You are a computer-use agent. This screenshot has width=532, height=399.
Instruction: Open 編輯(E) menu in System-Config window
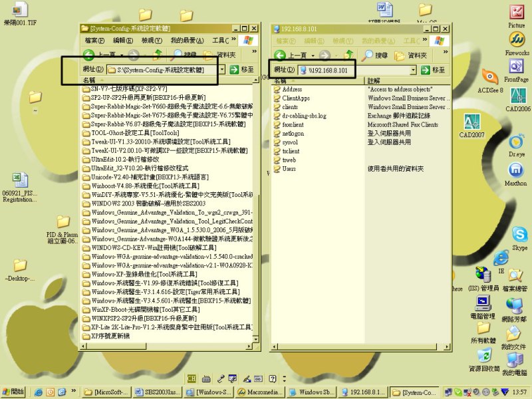tap(123, 41)
